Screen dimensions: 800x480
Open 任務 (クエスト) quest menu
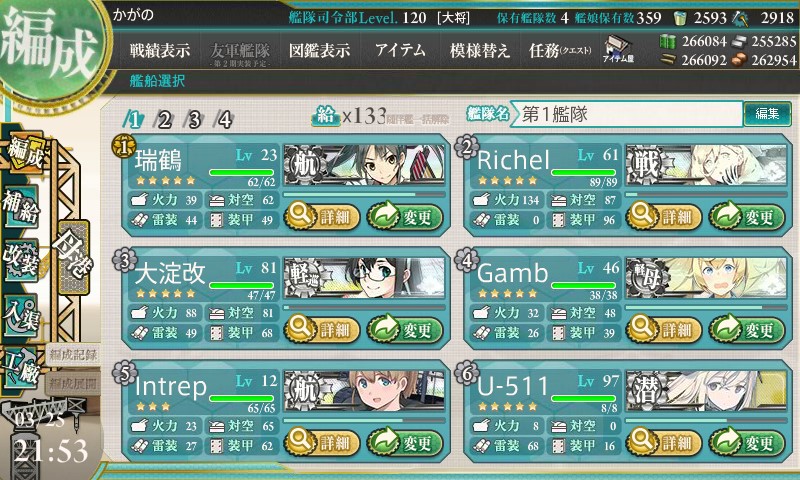pos(560,50)
